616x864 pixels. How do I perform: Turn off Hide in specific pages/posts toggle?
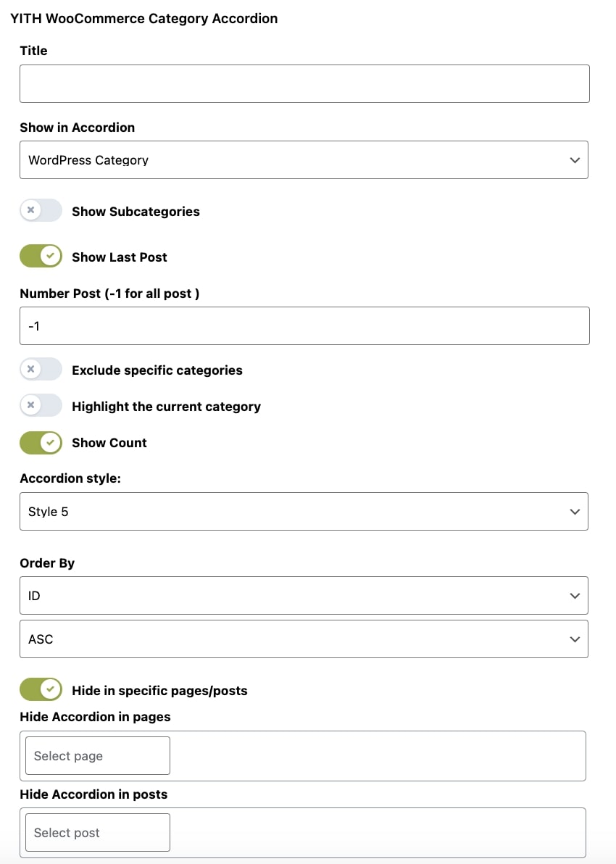[x=41, y=690]
